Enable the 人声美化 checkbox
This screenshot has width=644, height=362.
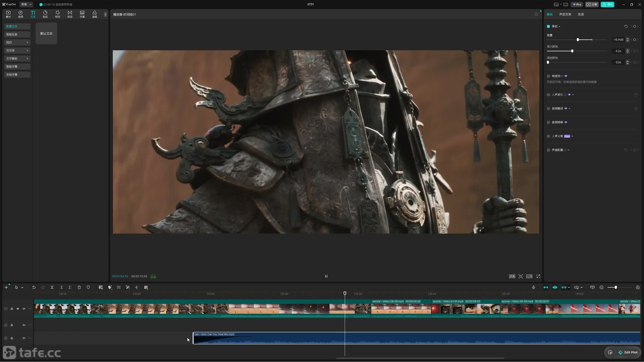548,95
